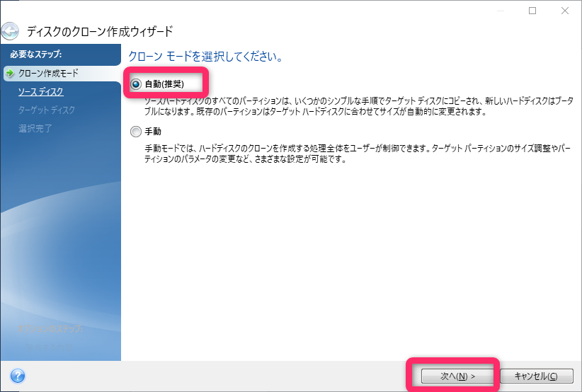Image resolution: width=582 pixels, height=392 pixels.
Task: Click the 必要なステップ: sidebar heading
Action: 36,54
